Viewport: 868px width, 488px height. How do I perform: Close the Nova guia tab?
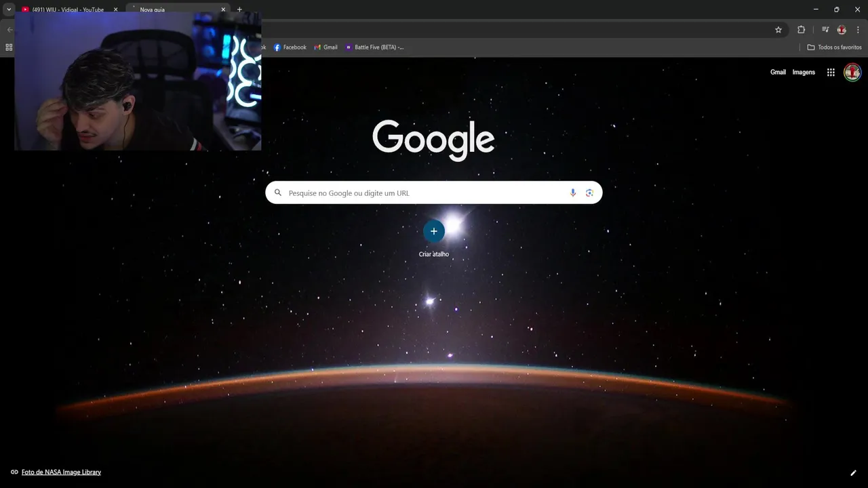223,9
